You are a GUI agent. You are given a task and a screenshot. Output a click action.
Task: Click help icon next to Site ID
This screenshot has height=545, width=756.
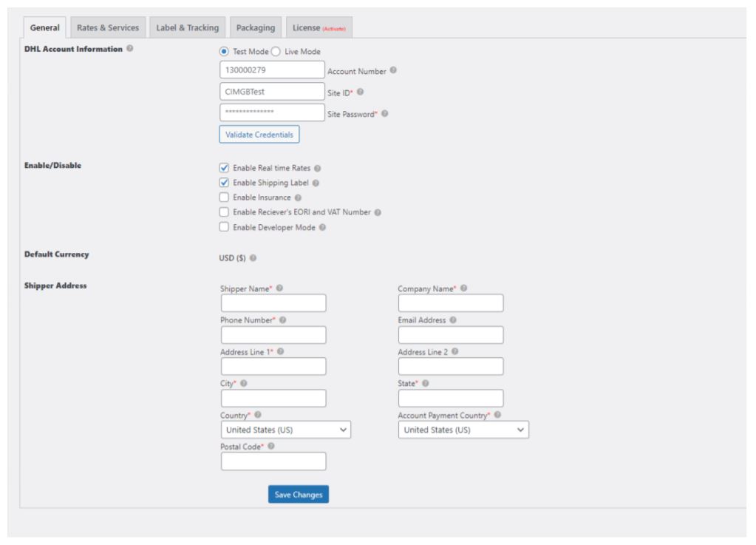[360, 92]
